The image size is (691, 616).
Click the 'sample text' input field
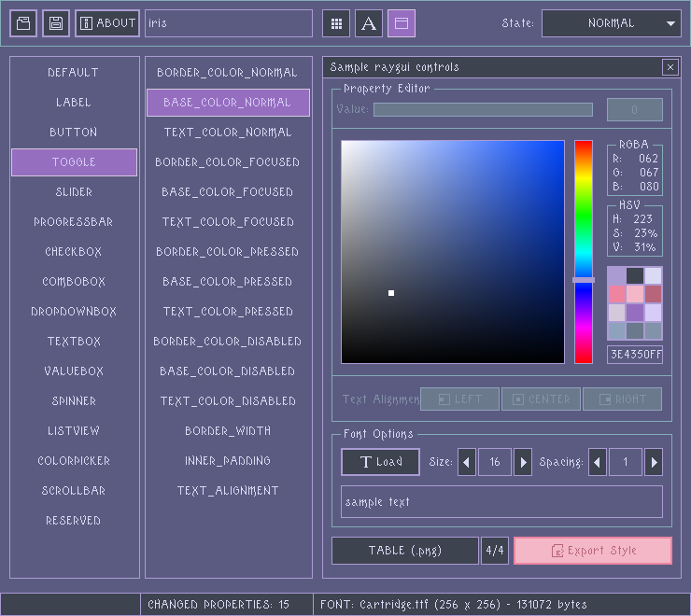(501, 502)
